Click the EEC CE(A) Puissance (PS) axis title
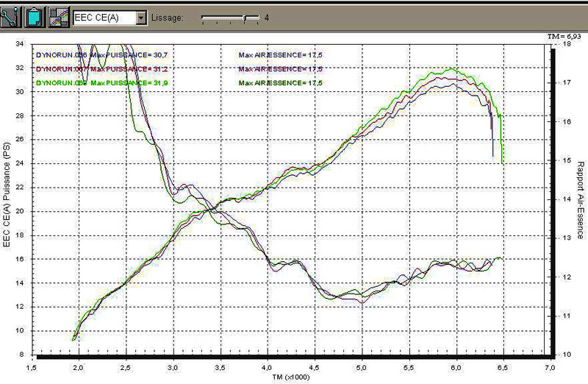The image size is (588, 384). (7, 199)
